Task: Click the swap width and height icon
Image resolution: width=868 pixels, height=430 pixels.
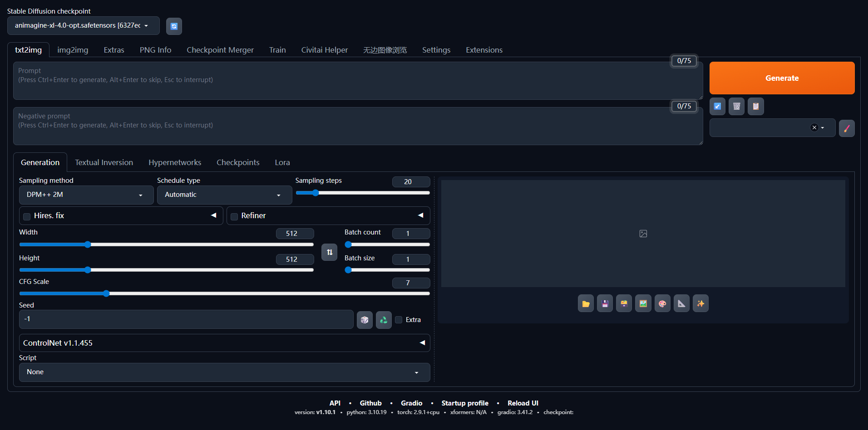Action: pyautogui.click(x=330, y=252)
